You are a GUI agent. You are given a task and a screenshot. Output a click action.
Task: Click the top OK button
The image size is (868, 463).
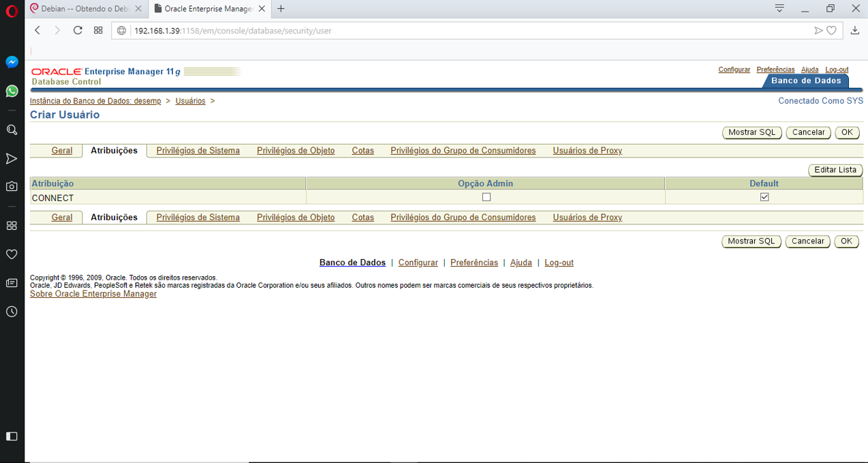click(847, 133)
